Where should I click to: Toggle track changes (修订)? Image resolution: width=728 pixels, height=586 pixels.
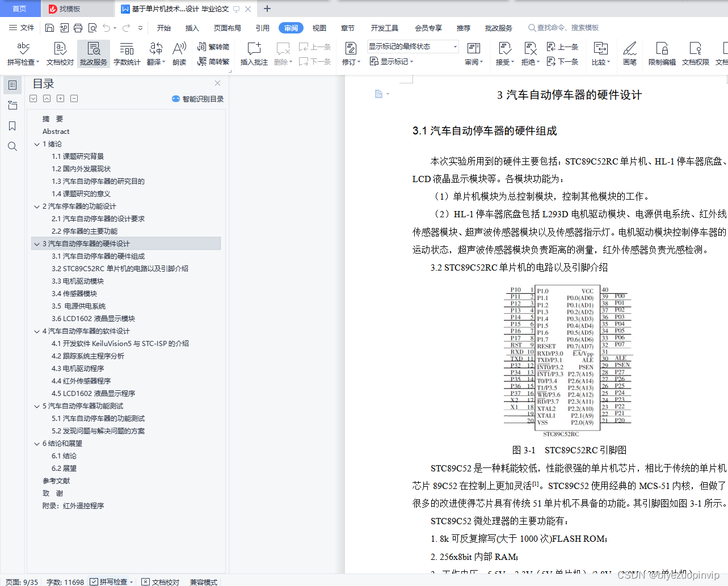[x=351, y=54]
